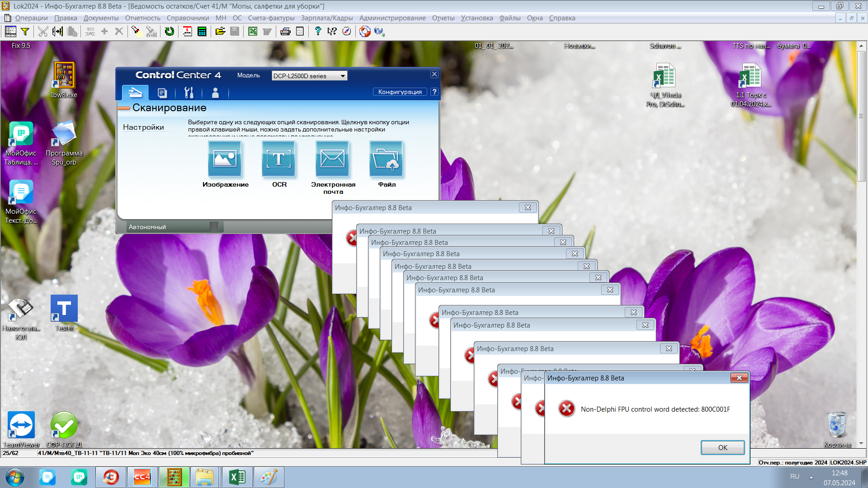Open the Scan tab in Control Center 4

[x=135, y=93]
